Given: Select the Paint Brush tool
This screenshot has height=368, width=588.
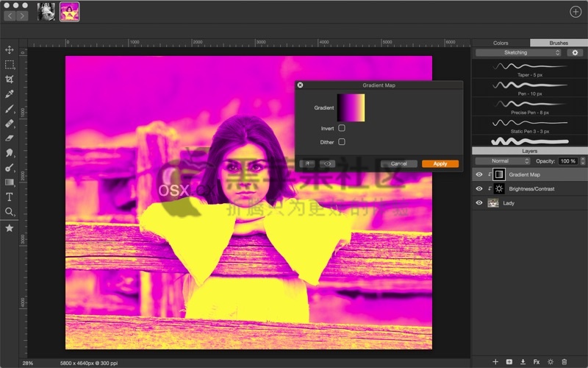Looking at the screenshot, I should pos(10,109).
